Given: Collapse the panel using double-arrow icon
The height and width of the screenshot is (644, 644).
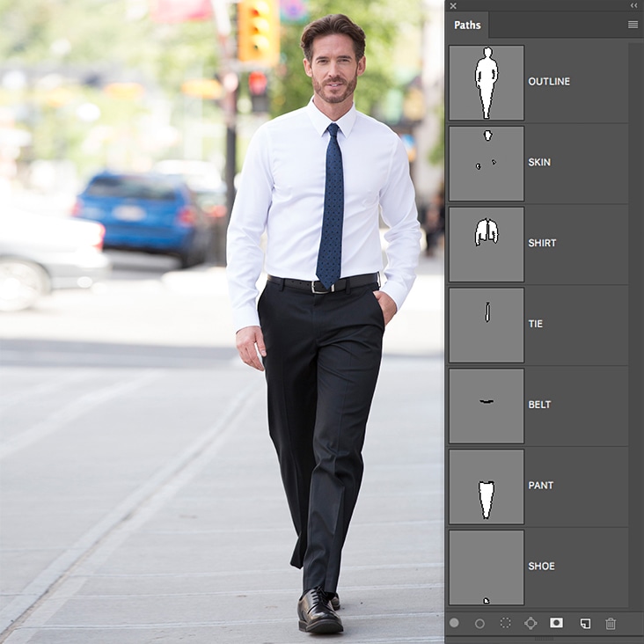Looking at the screenshot, I should (x=633, y=6).
